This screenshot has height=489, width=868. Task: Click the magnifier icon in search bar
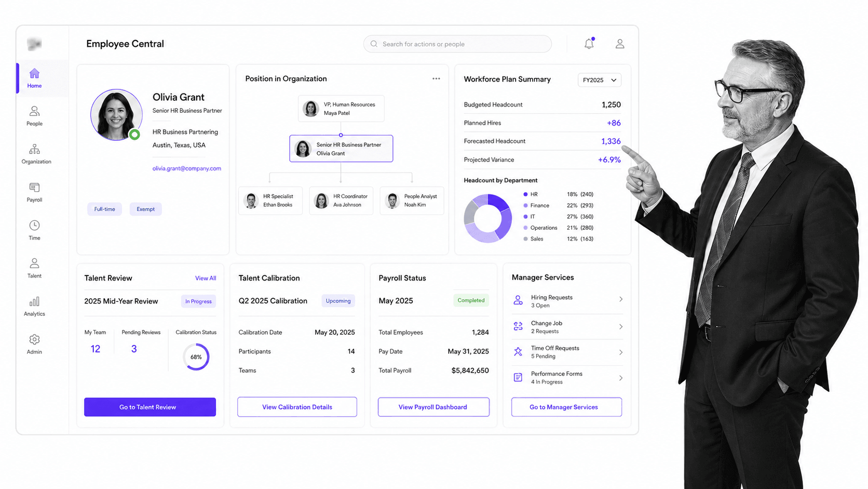click(x=374, y=44)
